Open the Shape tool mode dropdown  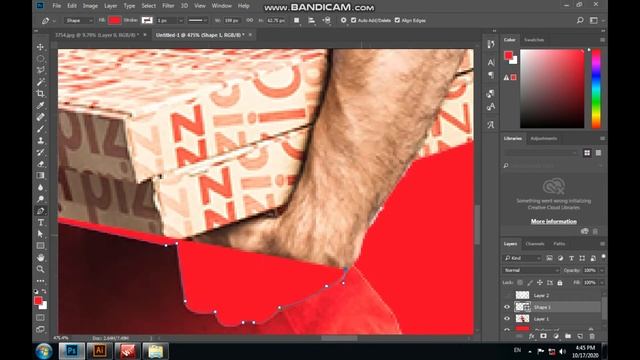coord(78,20)
